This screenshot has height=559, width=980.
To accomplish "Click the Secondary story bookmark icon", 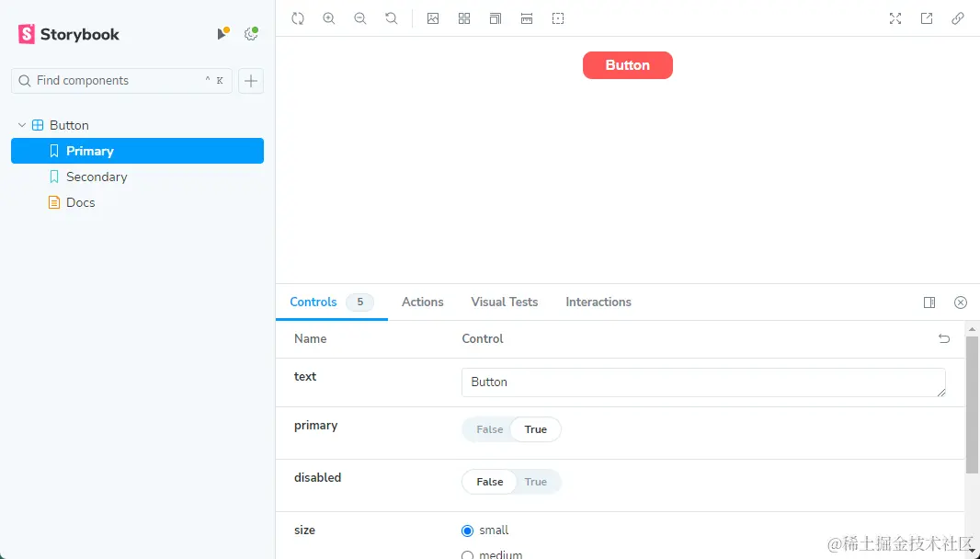I will pos(54,177).
